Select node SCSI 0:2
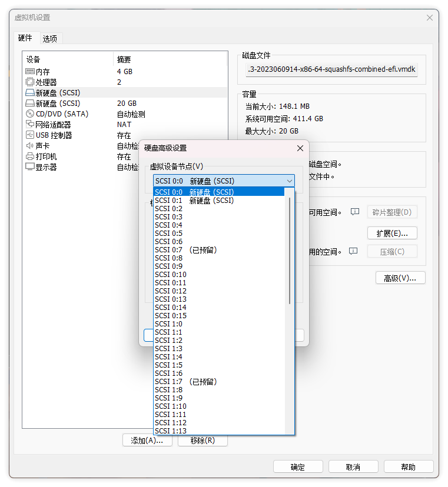448x487 pixels. pyautogui.click(x=219, y=209)
